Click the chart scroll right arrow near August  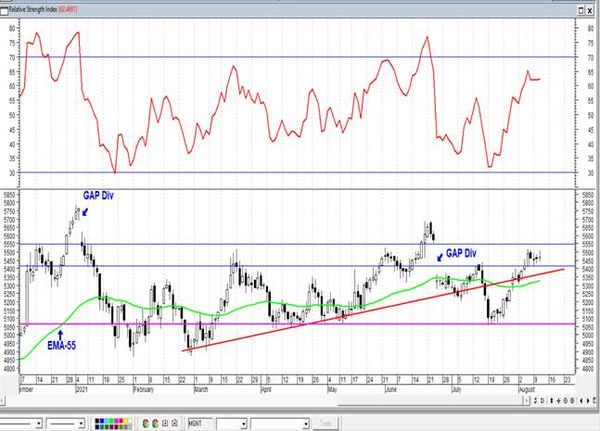pos(527,401)
